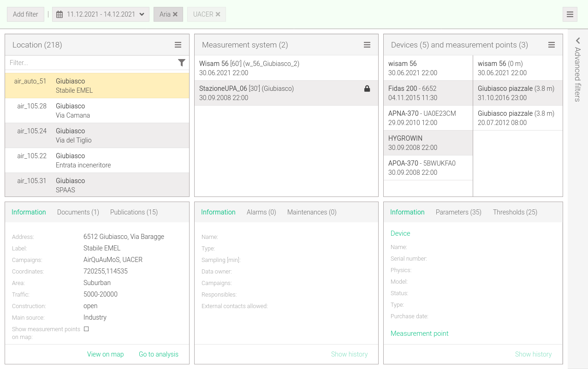The image size is (588, 369).
Task: Select Information tab in Measurement system details
Action: pyautogui.click(x=218, y=212)
